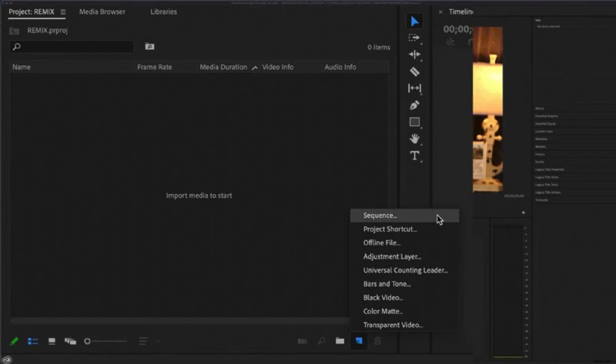This screenshot has width=616, height=364.
Task: Sort by the Frame Rate column header
Action: click(x=154, y=67)
